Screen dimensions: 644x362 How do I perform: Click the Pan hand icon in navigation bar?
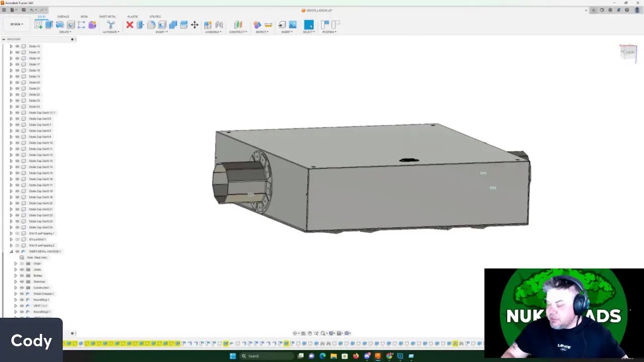pyautogui.click(x=310, y=333)
